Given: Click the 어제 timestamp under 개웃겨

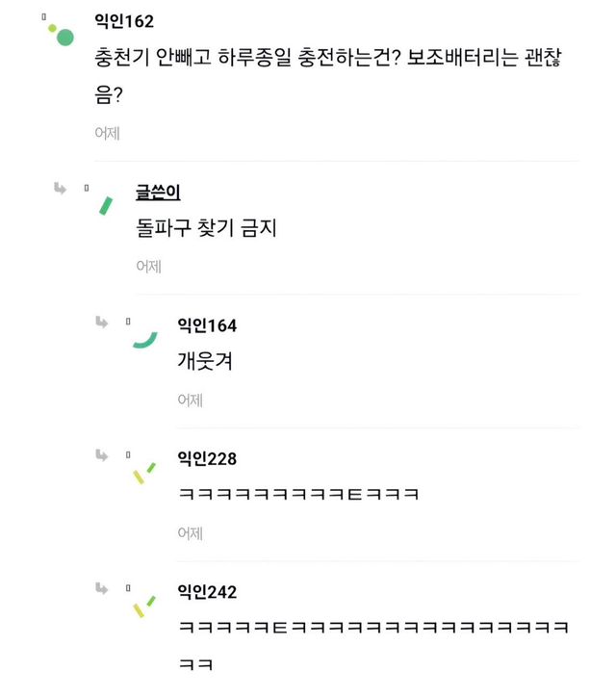Looking at the screenshot, I should pos(190,400).
